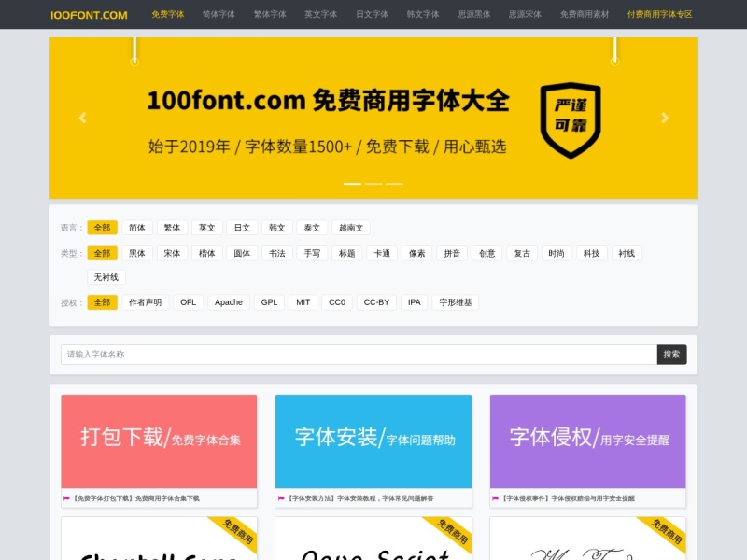Image resolution: width=747 pixels, height=560 pixels.
Task: Go to next carousel slide arrow
Action: pyautogui.click(x=665, y=118)
